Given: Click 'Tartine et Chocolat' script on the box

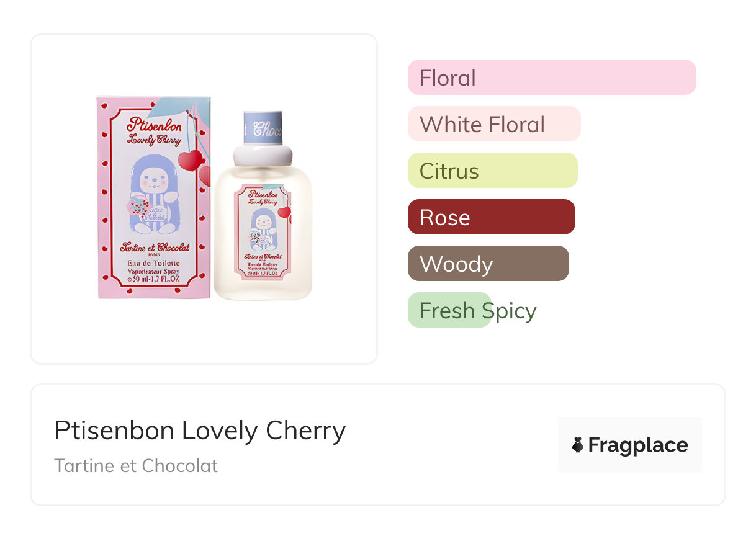Looking at the screenshot, I should pos(154,248).
